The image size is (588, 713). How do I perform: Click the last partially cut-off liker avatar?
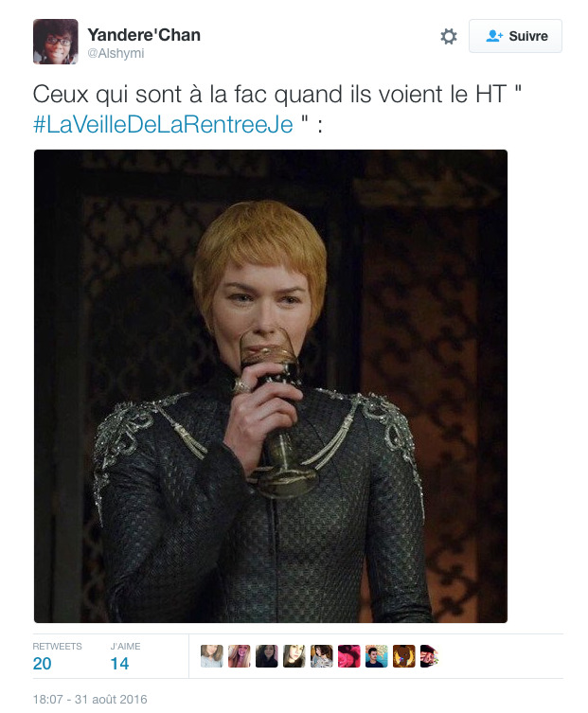pyautogui.click(x=429, y=656)
